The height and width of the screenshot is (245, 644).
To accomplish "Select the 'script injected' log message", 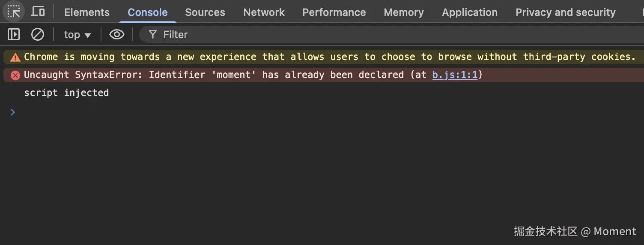I will point(66,93).
